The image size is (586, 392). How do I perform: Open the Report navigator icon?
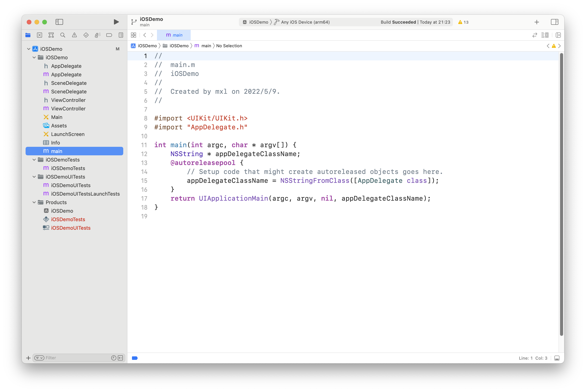(121, 35)
